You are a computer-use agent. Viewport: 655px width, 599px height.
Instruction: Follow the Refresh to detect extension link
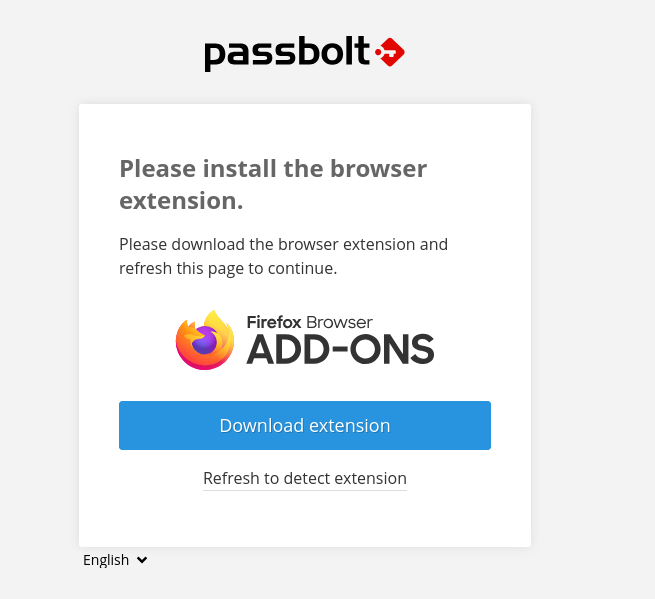305,478
